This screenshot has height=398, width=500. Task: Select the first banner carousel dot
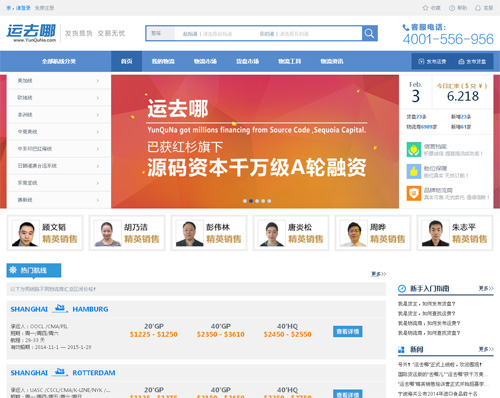pyautogui.click(x=245, y=201)
